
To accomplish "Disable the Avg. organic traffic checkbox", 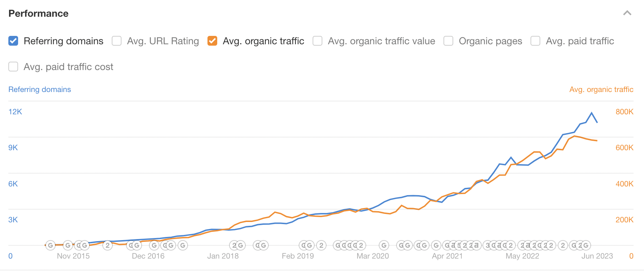I will [x=213, y=41].
